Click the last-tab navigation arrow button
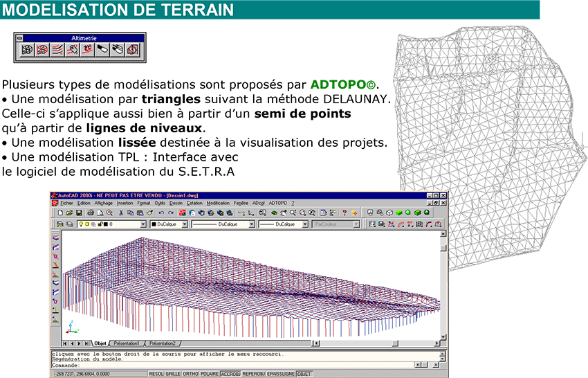588x378 pixels. [86, 343]
